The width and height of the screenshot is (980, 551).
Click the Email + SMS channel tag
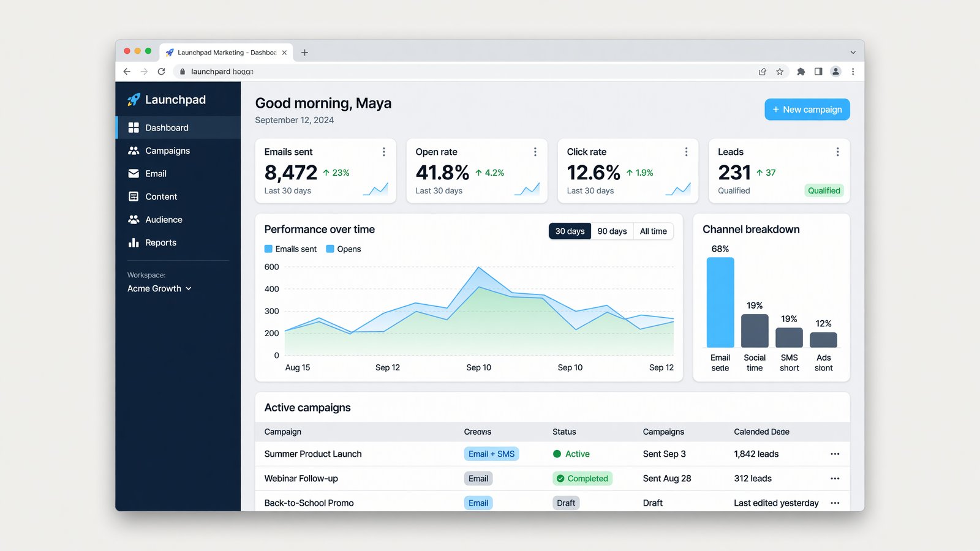pyautogui.click(x=491, y=454)
